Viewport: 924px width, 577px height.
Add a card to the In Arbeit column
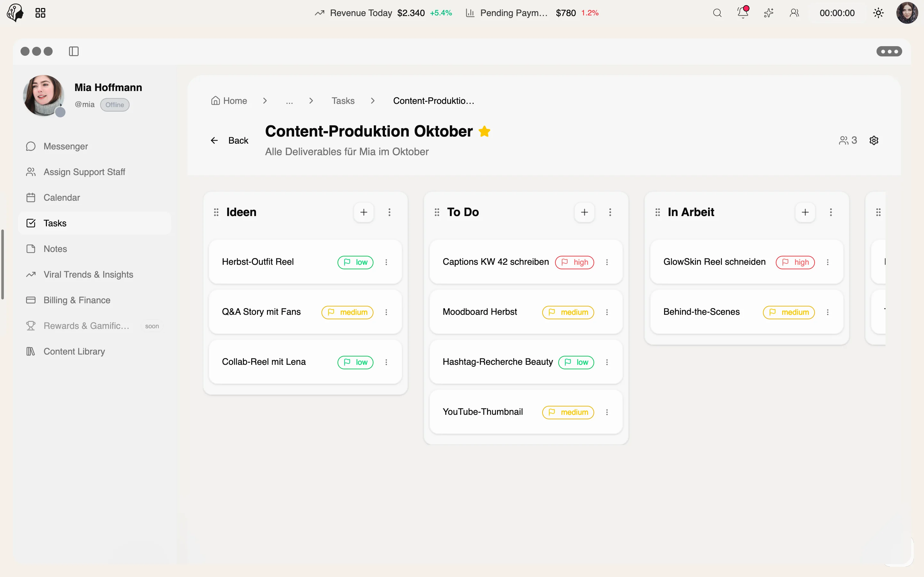click(805, 212)
